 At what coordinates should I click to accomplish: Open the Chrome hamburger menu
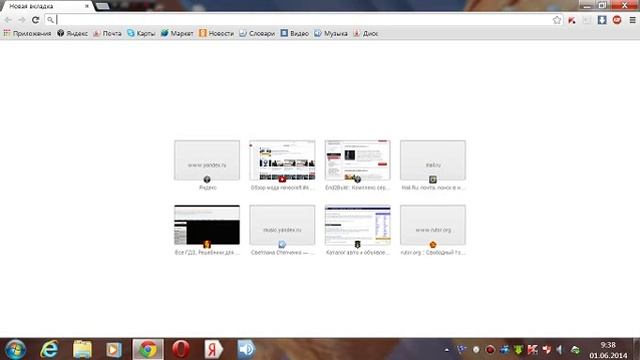click(632, 20)
